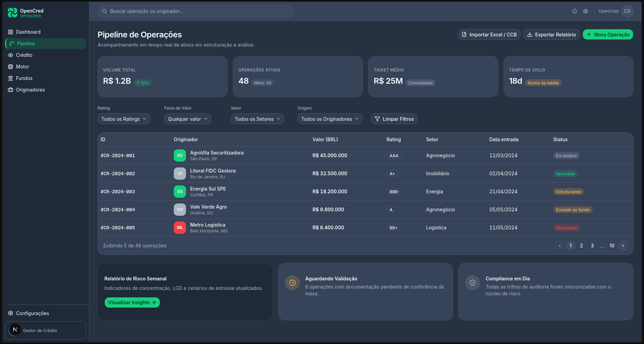Click the Fundos bank icon
Screen dimensions: 644x344
pyautogui.click(x=11, y=78)
